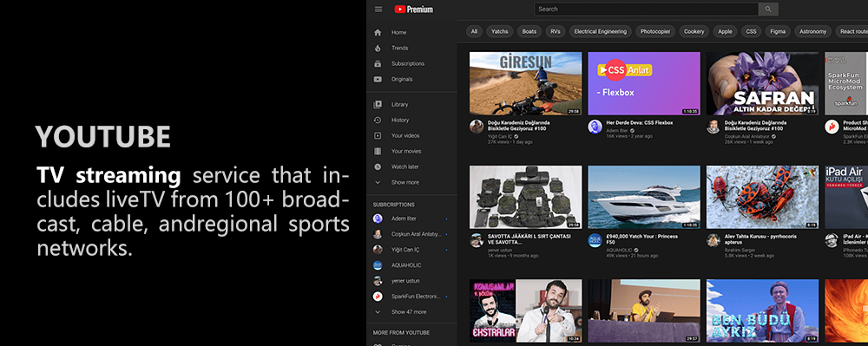Open Her Derde Deva: CSS Flexbox title
The image size is (868, 346).
(x=640, y=122)
